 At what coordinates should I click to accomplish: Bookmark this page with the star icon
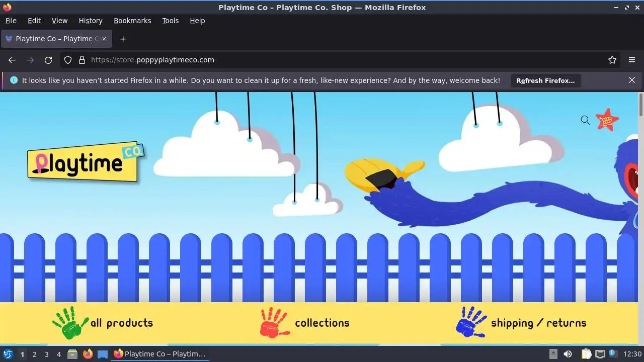612,60
